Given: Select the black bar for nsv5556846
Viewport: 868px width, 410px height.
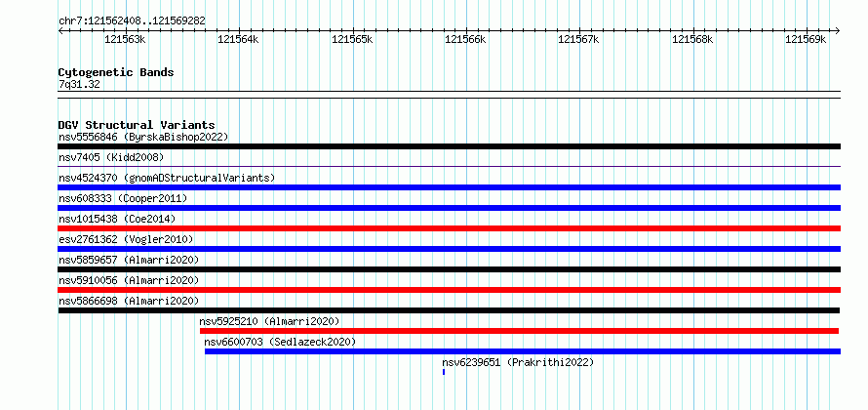Looking at the screenshot, I should (x=449, y=146).
